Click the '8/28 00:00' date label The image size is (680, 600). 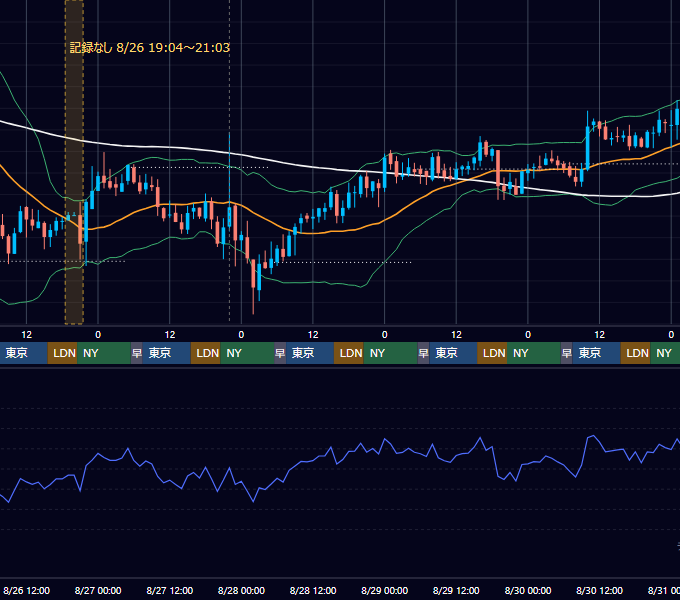tap(241, 590)
